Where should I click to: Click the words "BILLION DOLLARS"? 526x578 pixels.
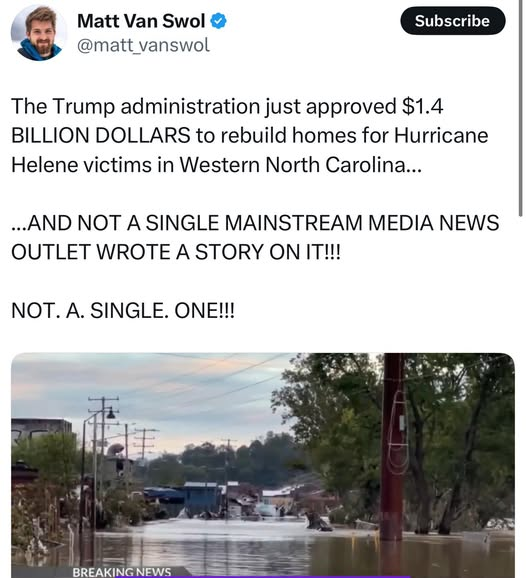(x=101, y=135)
